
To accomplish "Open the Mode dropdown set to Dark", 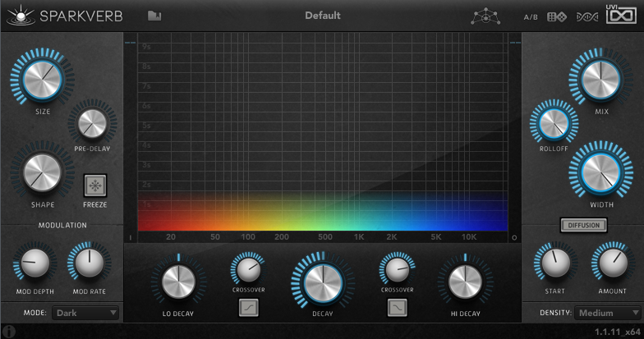I will click(x=85, y=313).
